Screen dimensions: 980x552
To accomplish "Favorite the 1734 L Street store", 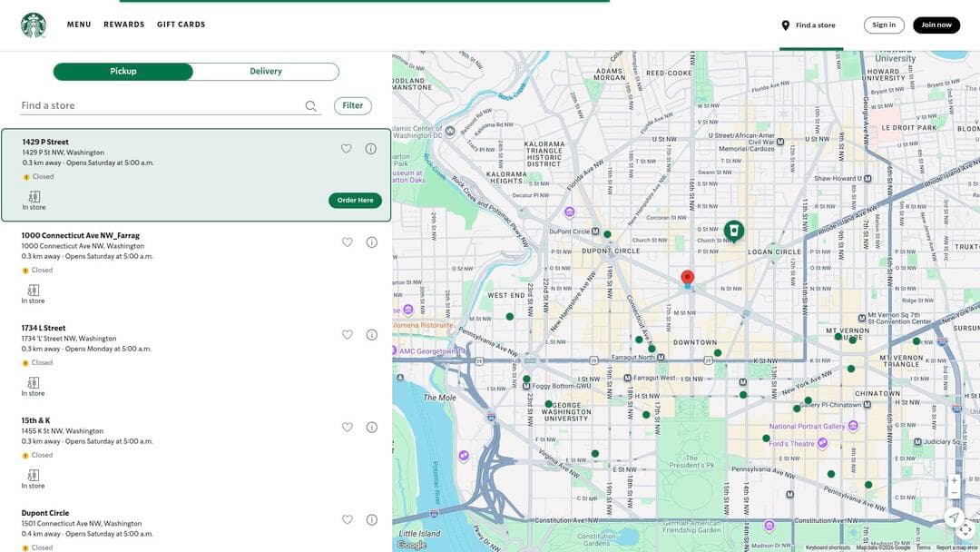I will tap(347, 335).
